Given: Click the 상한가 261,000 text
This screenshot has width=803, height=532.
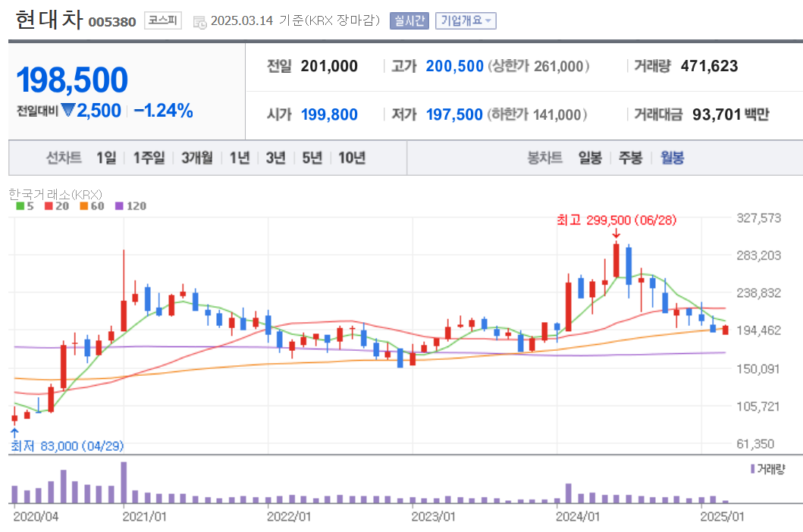Looking at the screenshot, I should tap(539, 66).
